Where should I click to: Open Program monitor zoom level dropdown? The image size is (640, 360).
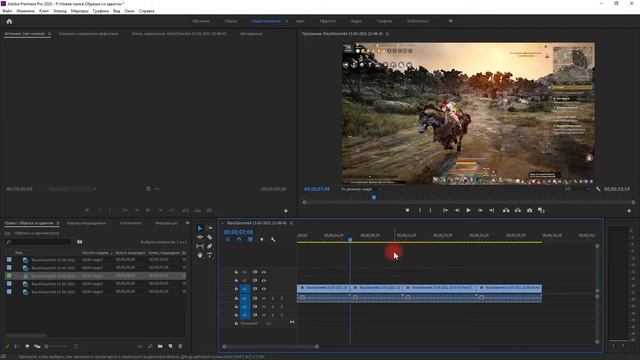[361, 189]
